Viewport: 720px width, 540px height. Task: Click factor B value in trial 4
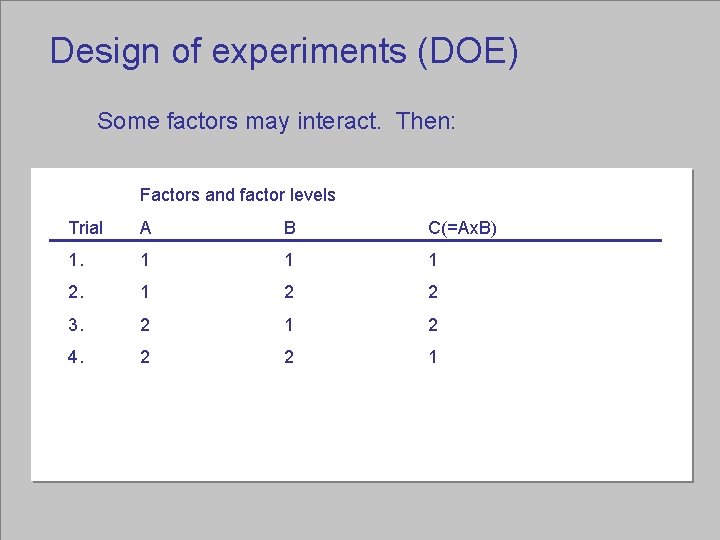pyautogui.click(x=289, y=357)
